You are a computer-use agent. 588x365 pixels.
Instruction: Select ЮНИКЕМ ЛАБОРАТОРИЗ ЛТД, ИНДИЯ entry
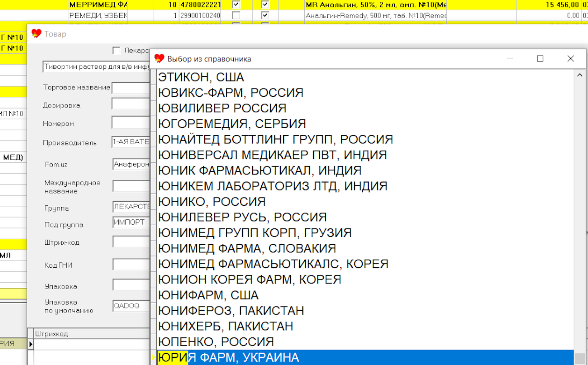point(365,186)
